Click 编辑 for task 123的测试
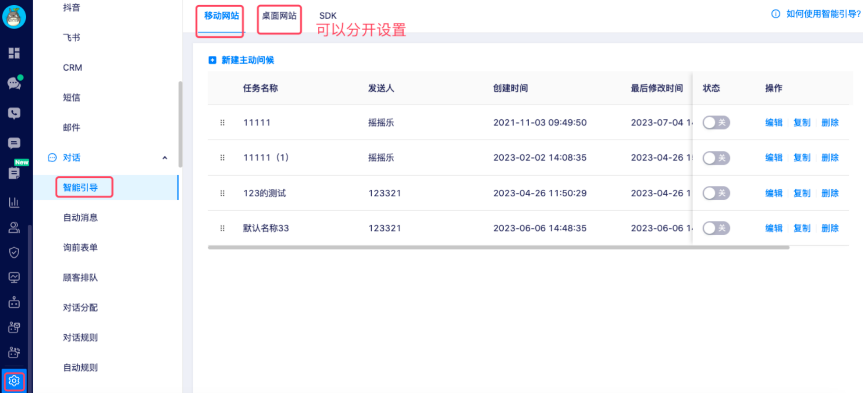 click(774, 193)
